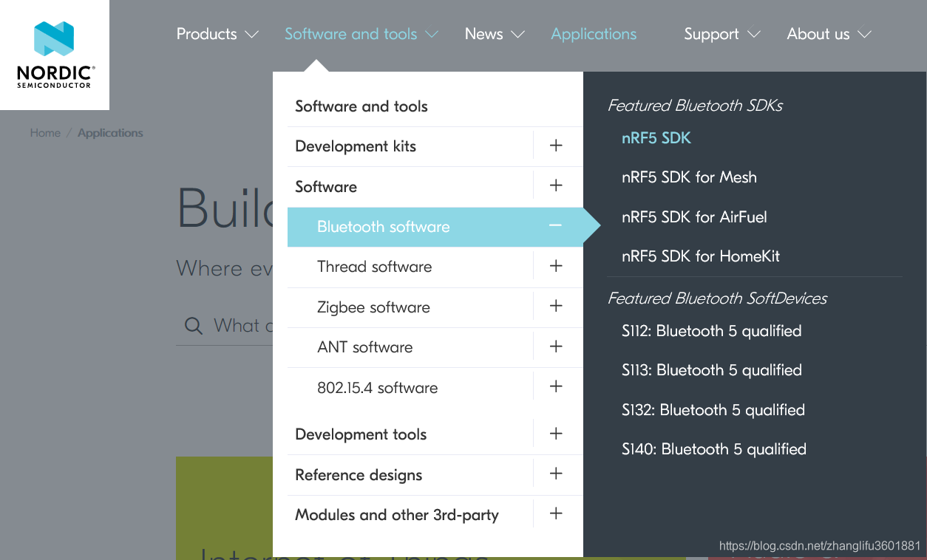Viewport: 927px width, 560px height.
Task: Select Zigbee software menu item
Action: pyautogui.click(x=373, y=307)
